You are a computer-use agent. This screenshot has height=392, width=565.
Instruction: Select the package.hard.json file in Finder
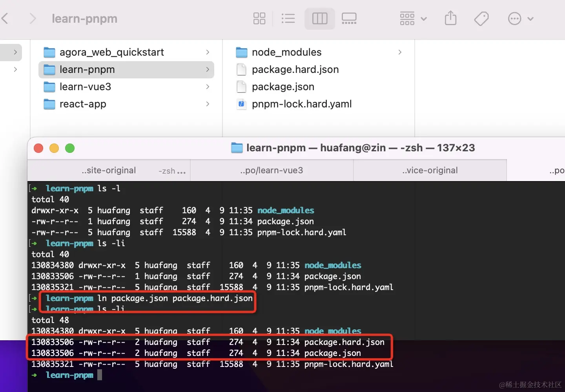pyautogui.click(x=319, y=69)
